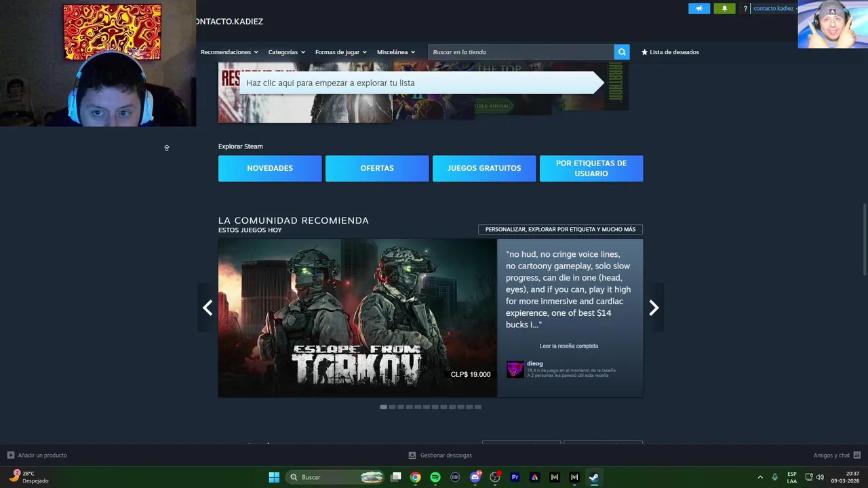The height and width of the screenshot is (488, 868).
Task: Click the network tray icon
Action: [809, 477]
